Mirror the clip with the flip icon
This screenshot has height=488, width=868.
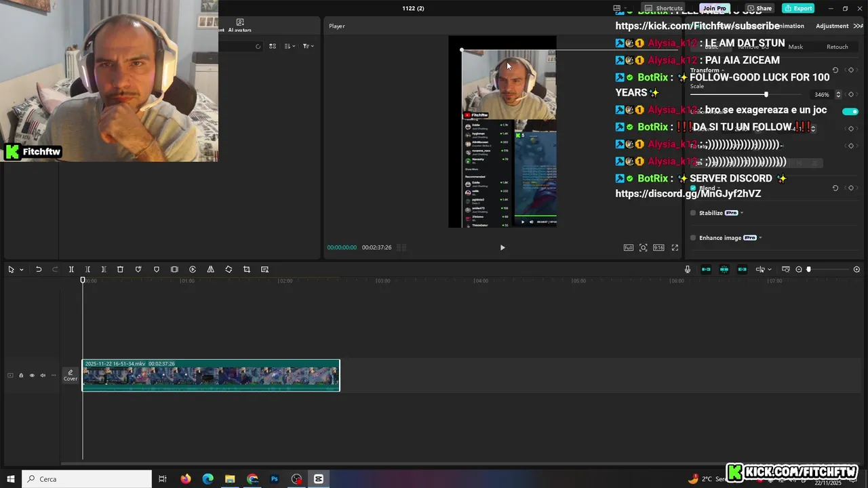(x=210, y=269)
